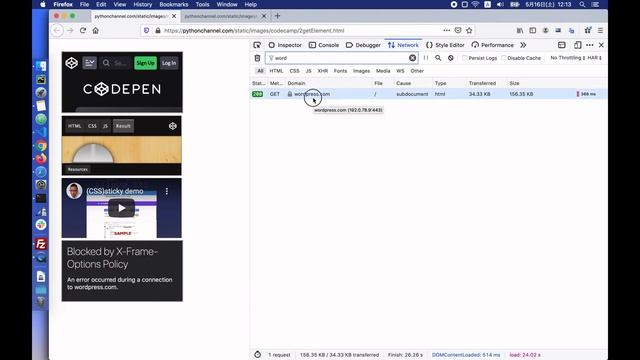Select the Network tab

tap(403, 45)
